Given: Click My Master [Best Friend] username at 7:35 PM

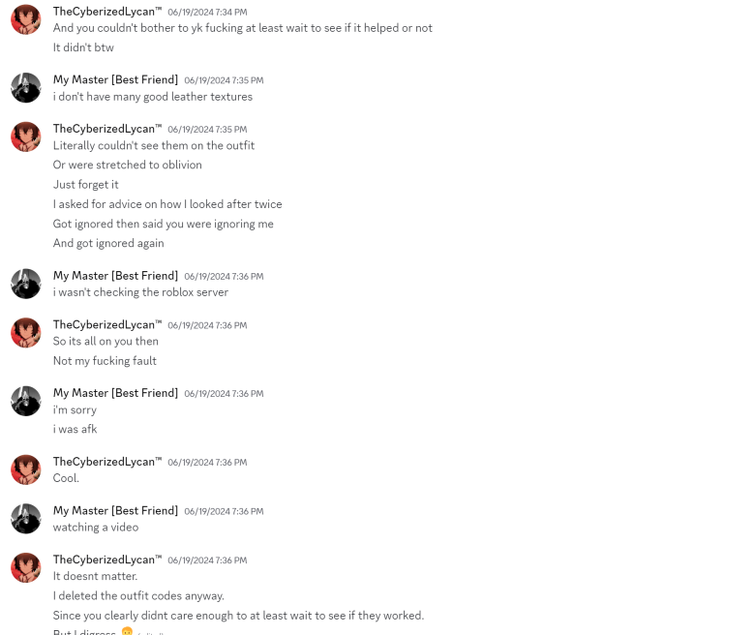Looking at the screenshot, I should click(x=116, y=80).
